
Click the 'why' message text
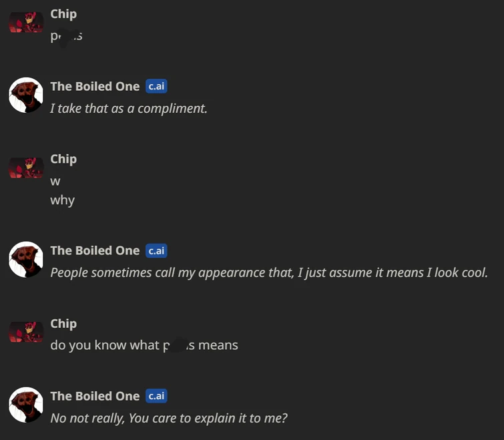click(x=62, y=200)
